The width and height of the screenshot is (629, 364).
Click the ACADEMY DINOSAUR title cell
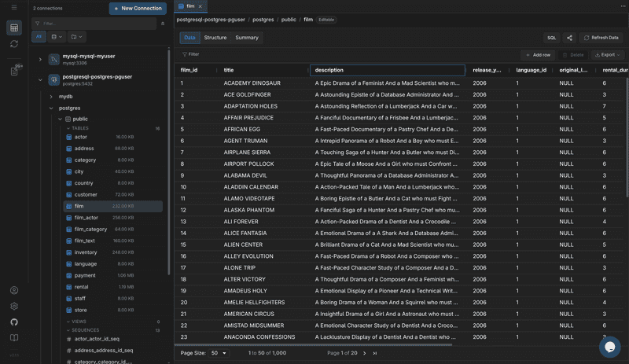pyautogui.click(x=264, y=83)
